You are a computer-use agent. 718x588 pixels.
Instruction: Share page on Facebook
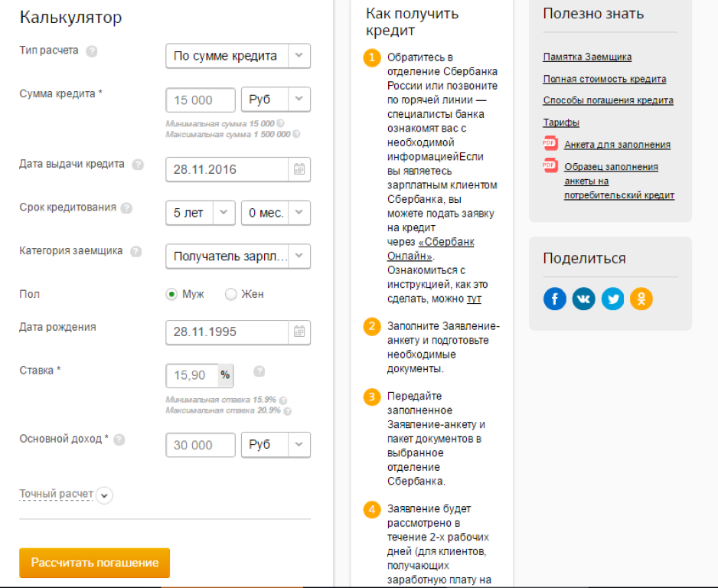tap(555, 299)
